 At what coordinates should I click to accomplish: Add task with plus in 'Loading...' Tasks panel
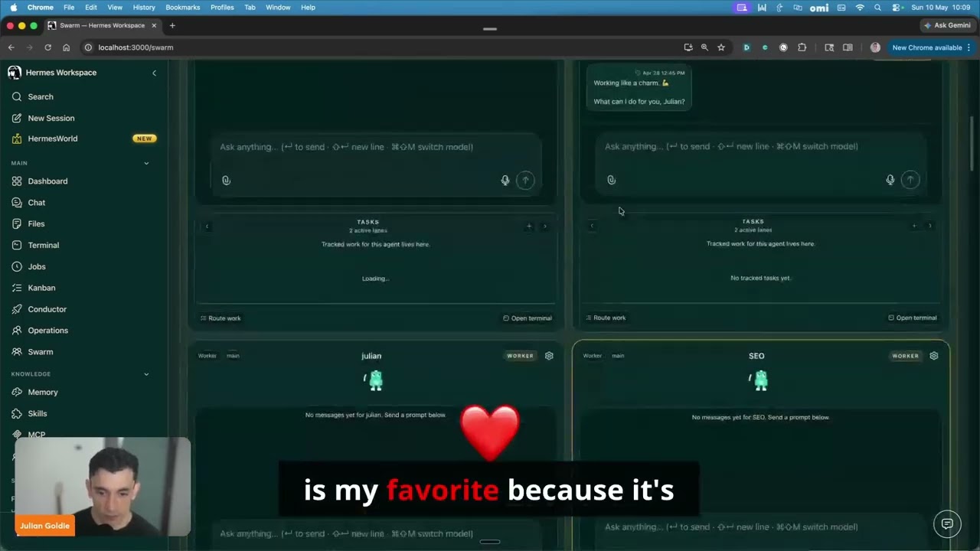click(529, 227)
